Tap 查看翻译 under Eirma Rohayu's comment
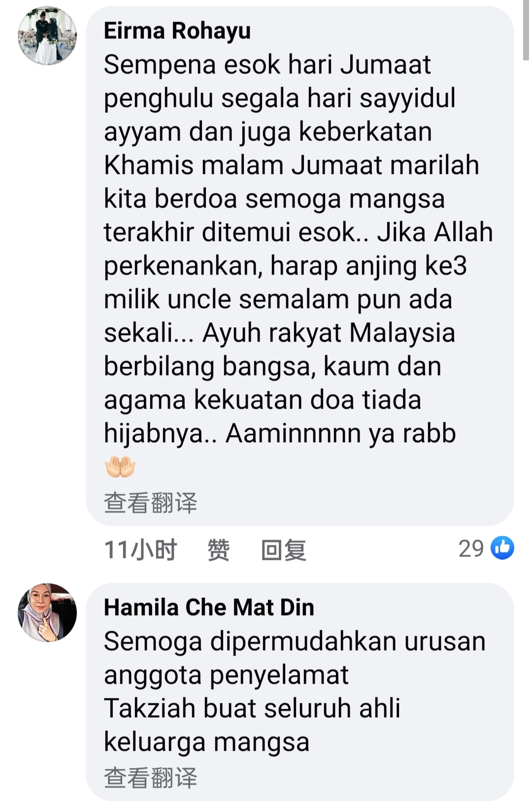The width and height of the screenshot is (532, 807). (x=151, y=503)
